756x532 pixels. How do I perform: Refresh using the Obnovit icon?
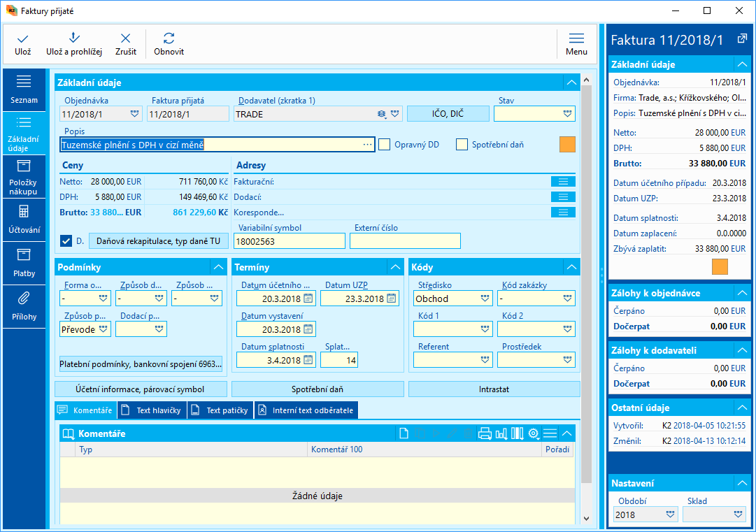click(169, 39)
